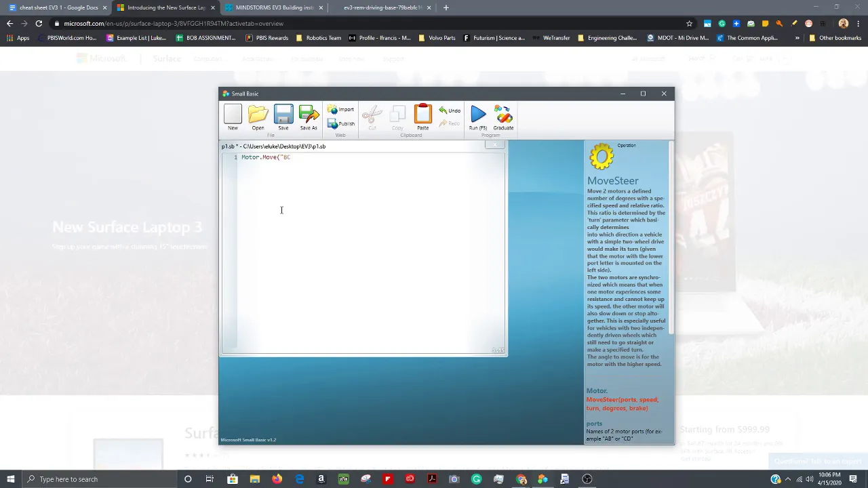Open Amazon from the taskbar
Viewport: 868px width, 488px height.
click(x=321, y=479)
